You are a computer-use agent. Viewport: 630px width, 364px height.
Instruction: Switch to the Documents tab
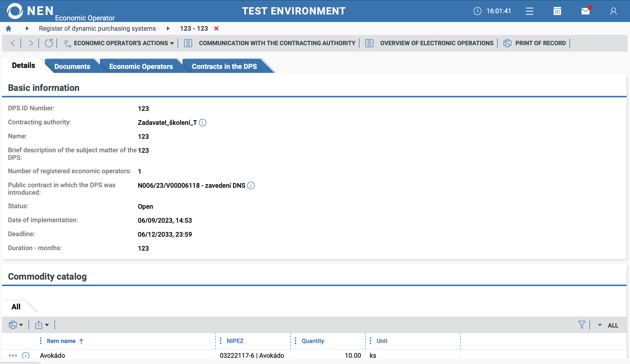pos(72,66)
